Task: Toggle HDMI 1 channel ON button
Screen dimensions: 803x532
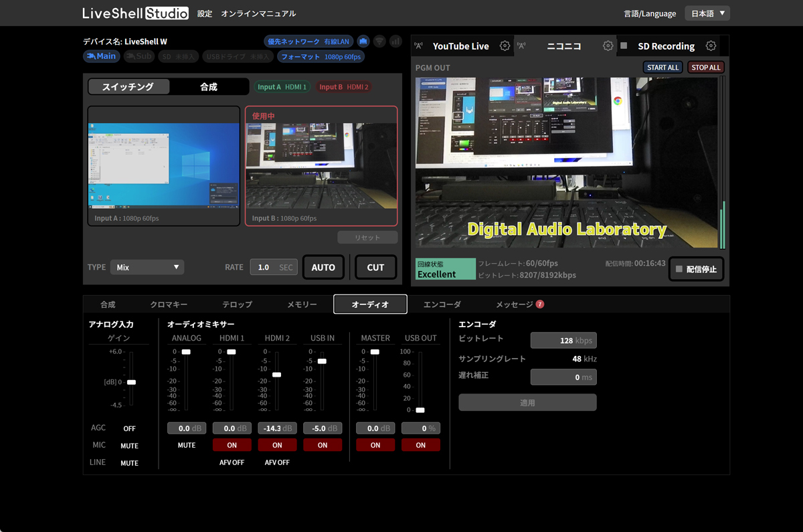Action: coord(232,445)
